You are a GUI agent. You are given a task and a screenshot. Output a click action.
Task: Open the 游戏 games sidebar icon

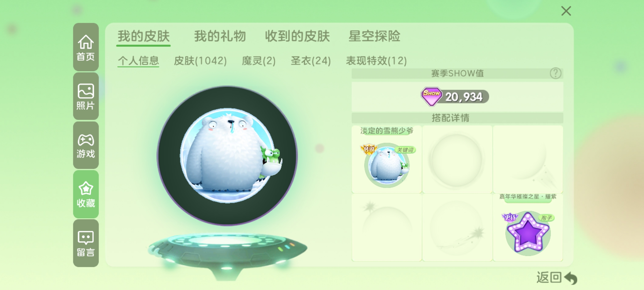point(86,145)
